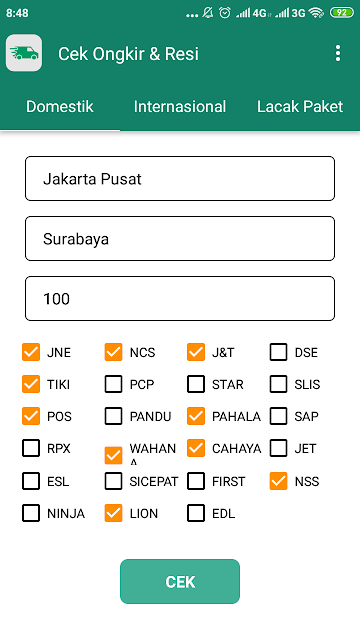360x640 pixels.
Task: Tap the alarm clock status icon
Action: [224, 13]
